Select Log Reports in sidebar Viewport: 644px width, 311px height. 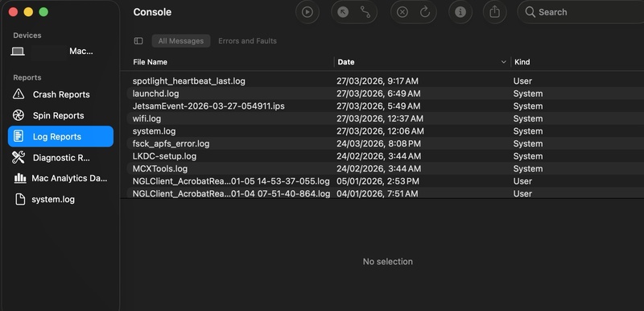(60, 136)
